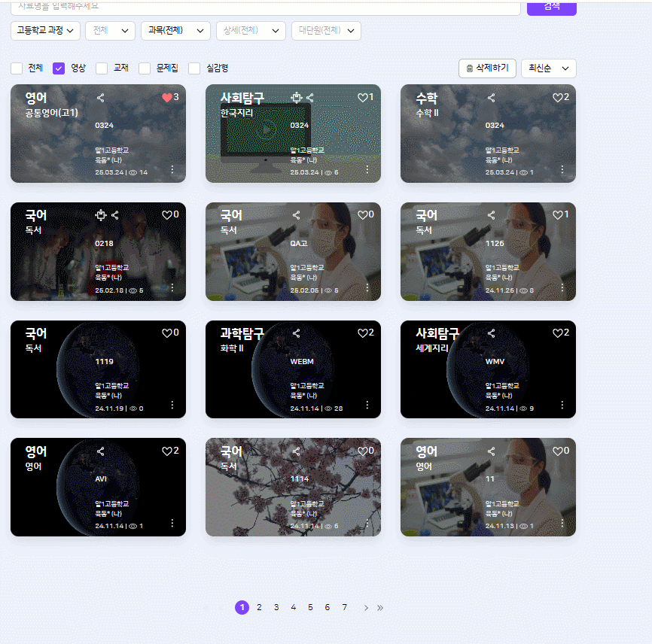Enable the 문제집 checkbox
The height and width of the screenshot is (644, 652).
[145, 68]
